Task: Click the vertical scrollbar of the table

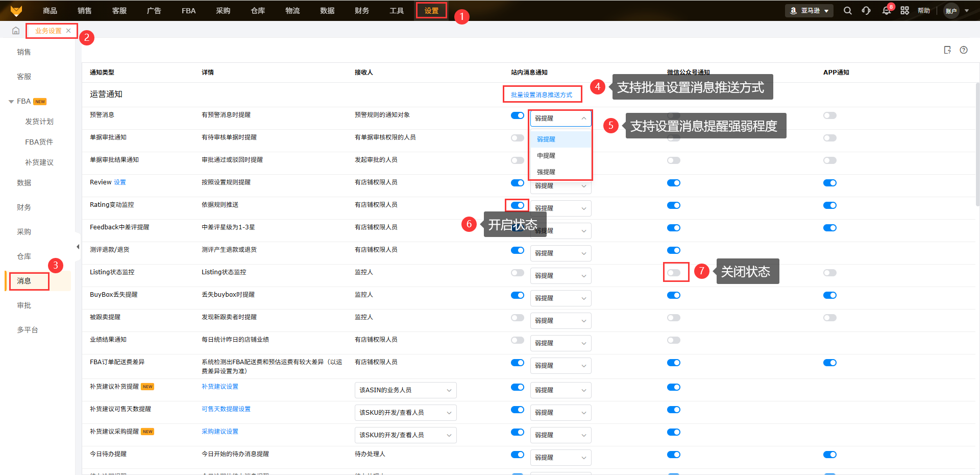Action: point(977,145)
